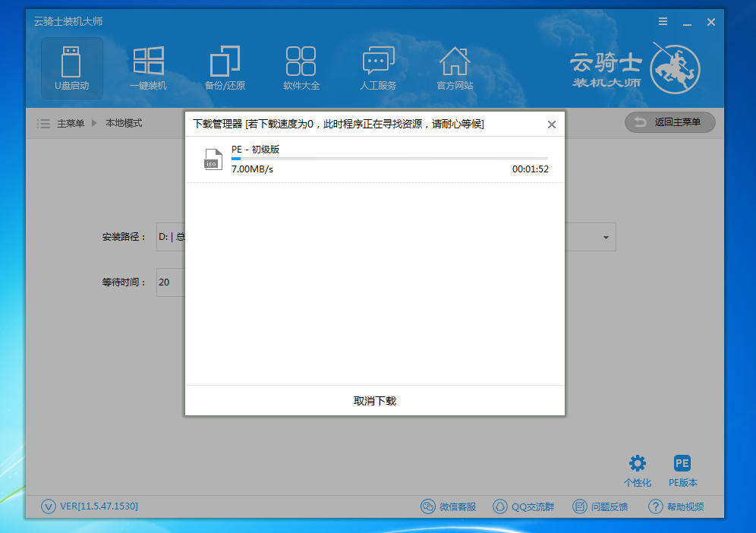Click the VER[11.5.47.1530] version label

point(99,506)
